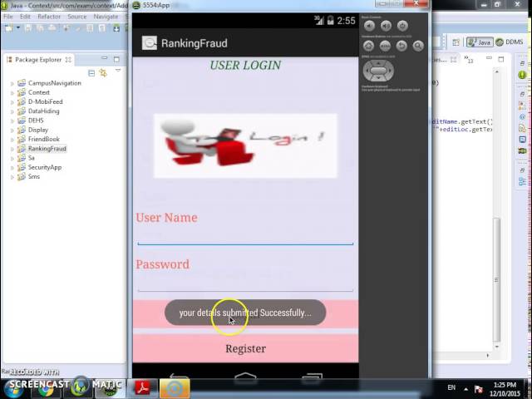The image size is (532, 399).
Task: Click the Login image banner
Action: click(x=245, y=145)
